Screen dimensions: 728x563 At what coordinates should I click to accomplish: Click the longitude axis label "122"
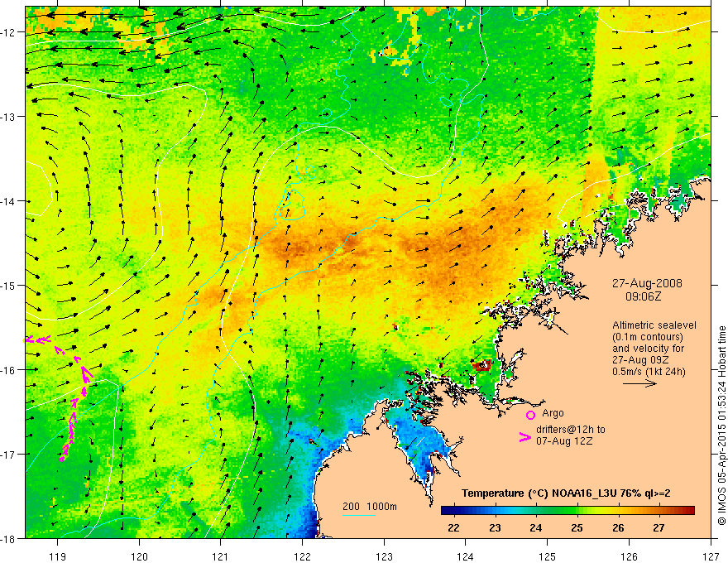point(302,556)
